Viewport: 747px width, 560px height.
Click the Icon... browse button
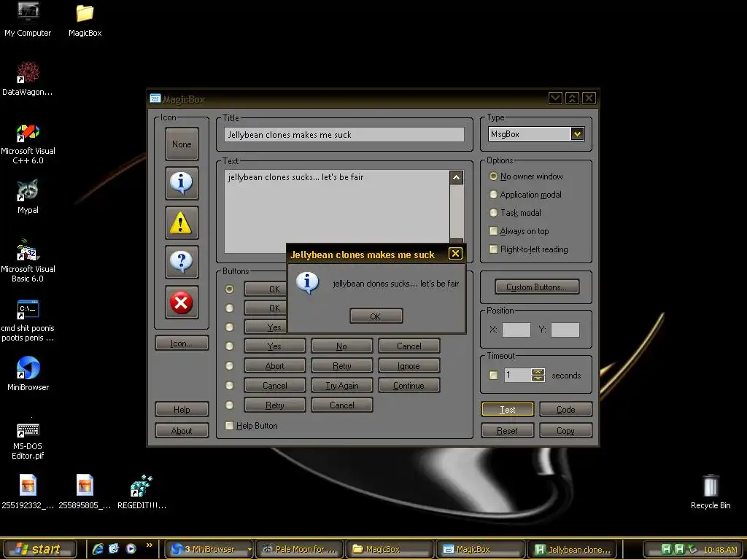pos(182,343)
